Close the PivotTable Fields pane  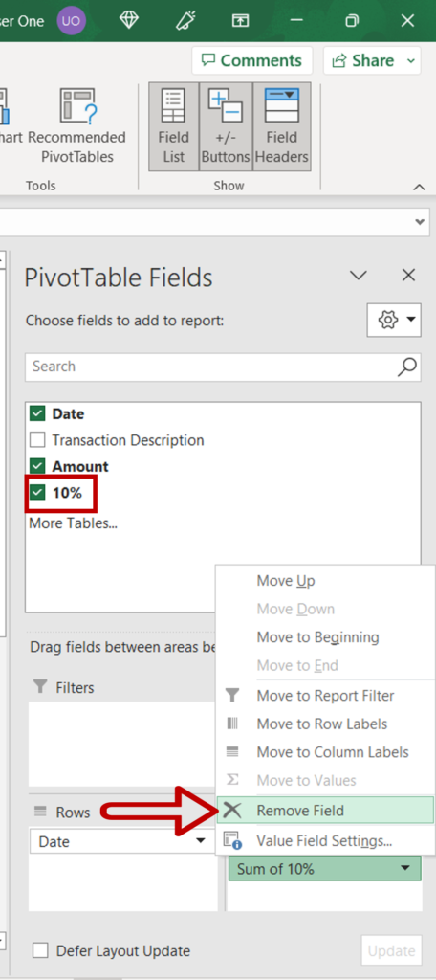[x=408, y=275]
